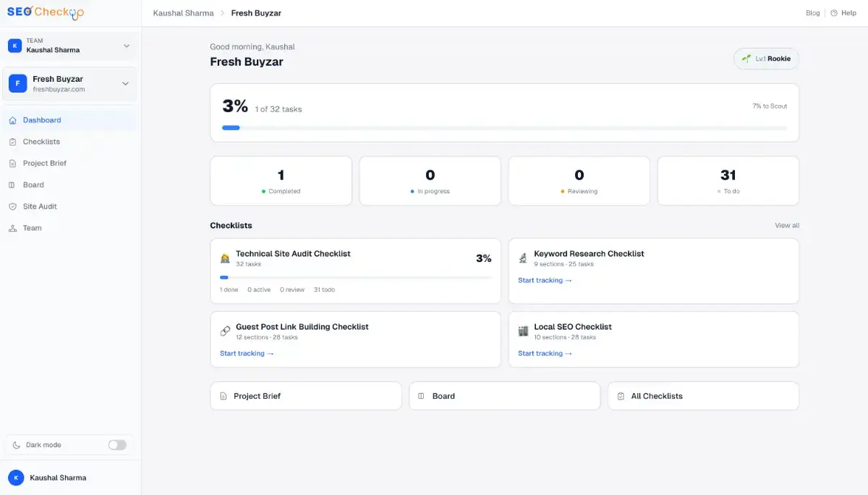Switch to the Fresh Buyzar breadcrumb tab
The width and height of the screenshot is (868, 495).
pos(256,12)
